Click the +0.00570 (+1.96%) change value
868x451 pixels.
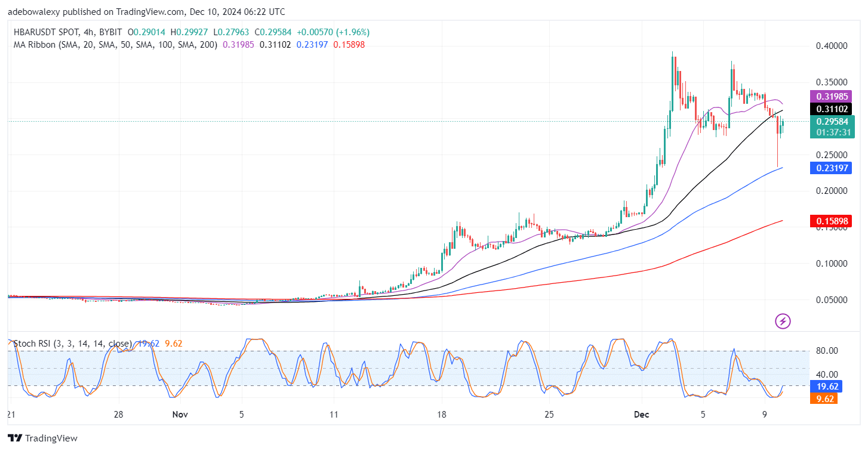coord(332,32)
